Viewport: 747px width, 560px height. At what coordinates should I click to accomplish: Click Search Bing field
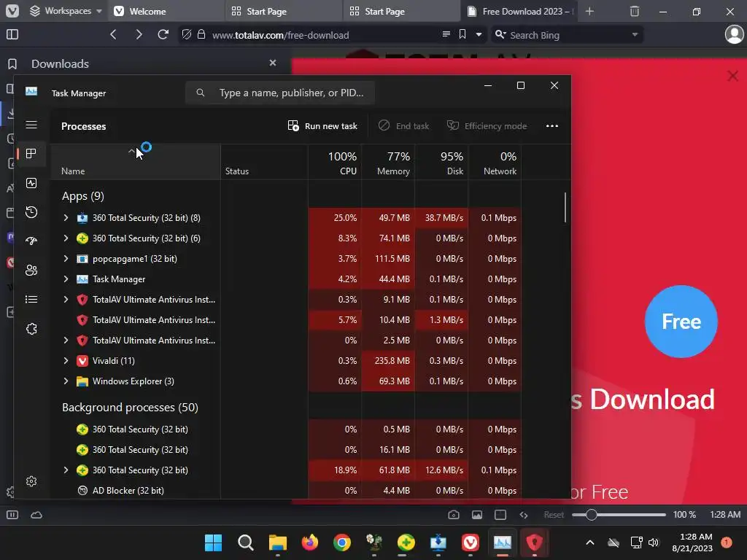tap(567, 35)
